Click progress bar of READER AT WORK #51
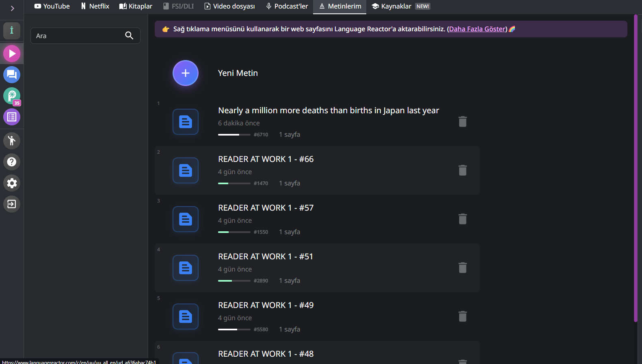The width and height of the screenshot is (642, 364). click(x=234, y=281)
